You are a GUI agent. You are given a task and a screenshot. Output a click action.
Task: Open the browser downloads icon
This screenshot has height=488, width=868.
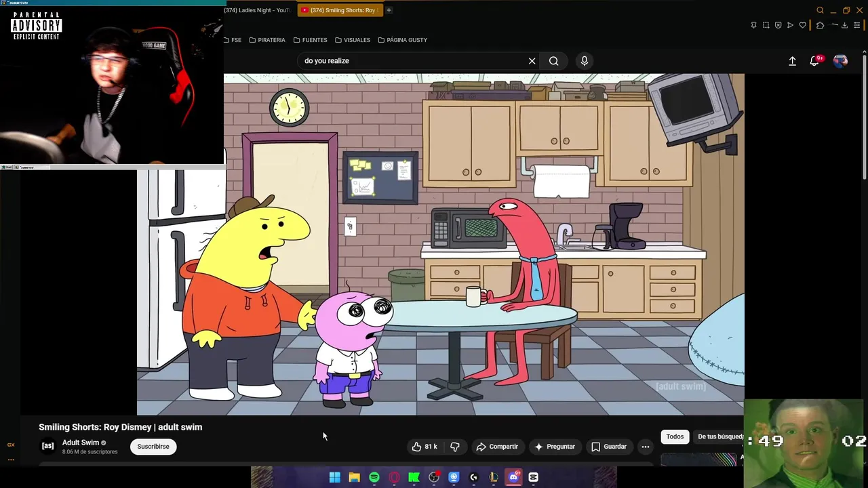[x=844, y=25]
